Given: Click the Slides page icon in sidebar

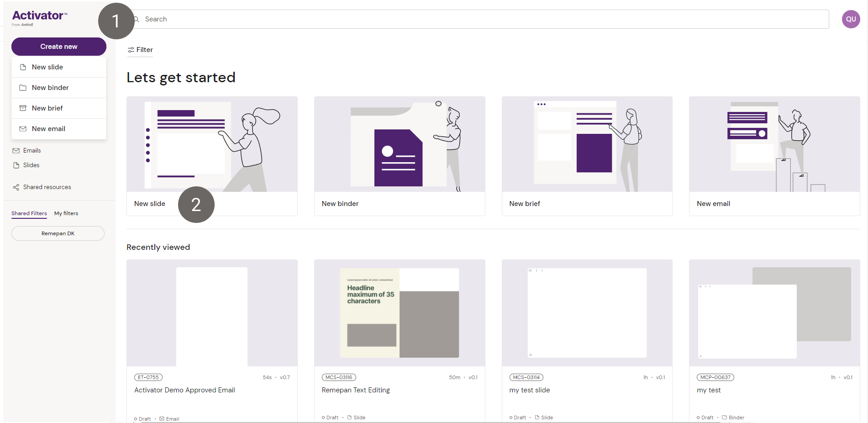Looking at the screenshot, I should click(x=16, y=165).
